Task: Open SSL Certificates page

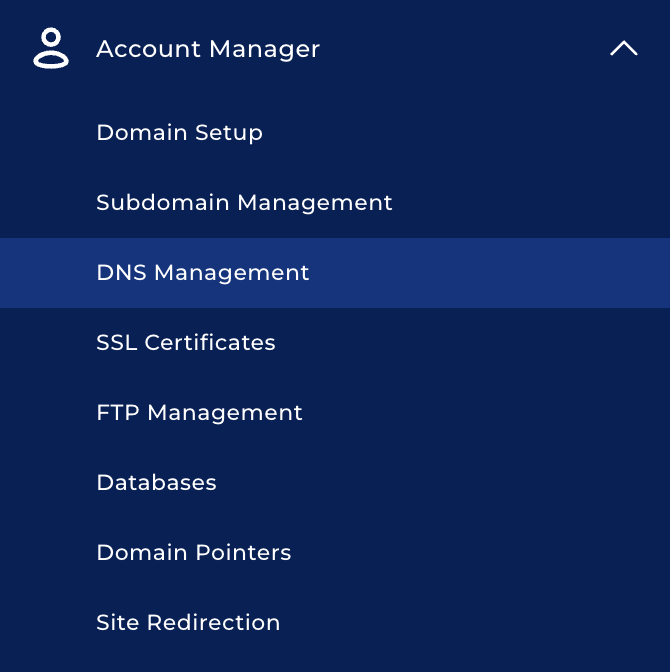Action: 186,342
